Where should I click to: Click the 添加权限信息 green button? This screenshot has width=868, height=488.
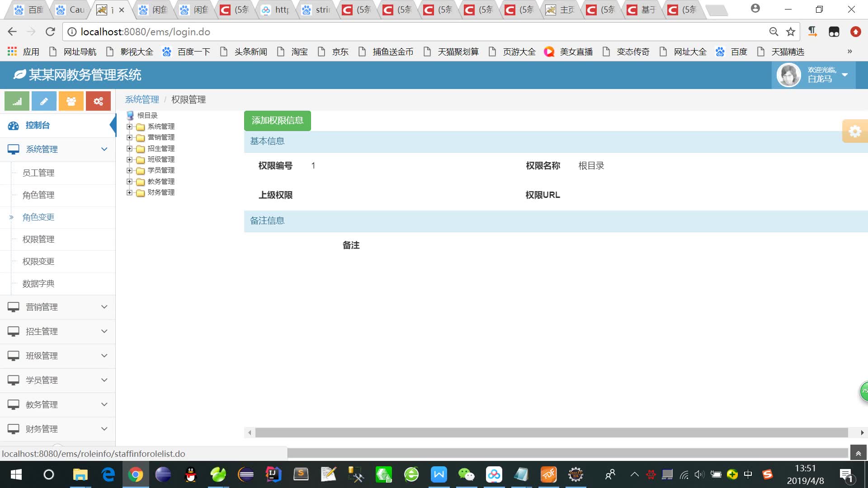point(277,121)
